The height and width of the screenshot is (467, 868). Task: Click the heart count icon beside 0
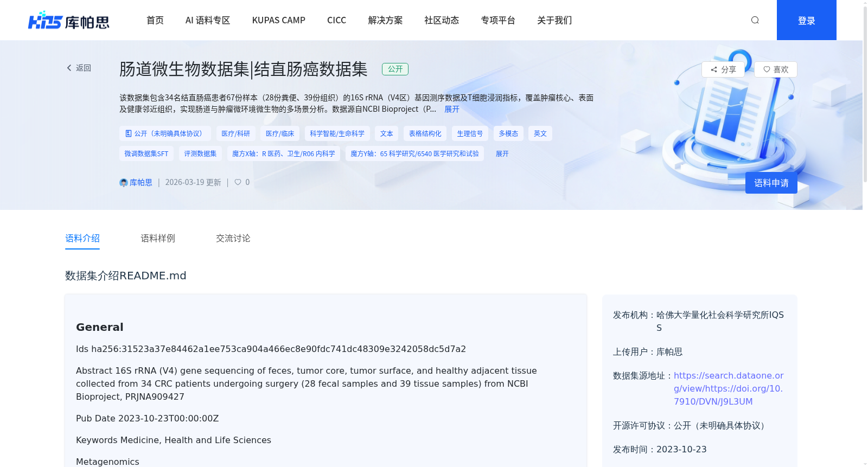238,182
